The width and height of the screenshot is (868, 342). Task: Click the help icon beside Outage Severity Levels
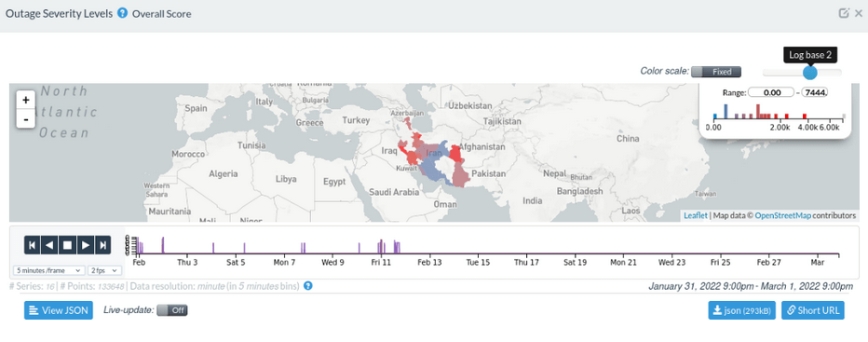123,13
